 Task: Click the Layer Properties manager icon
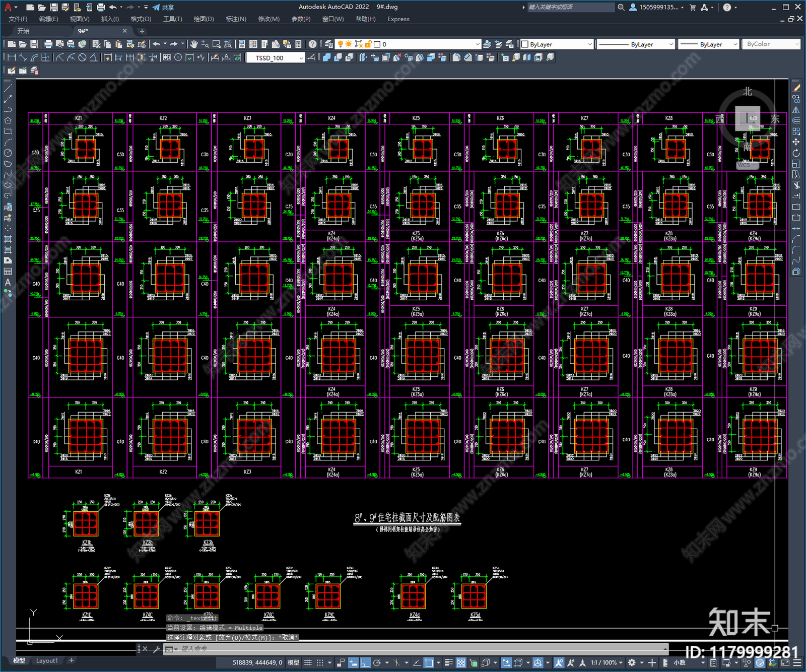329,44
